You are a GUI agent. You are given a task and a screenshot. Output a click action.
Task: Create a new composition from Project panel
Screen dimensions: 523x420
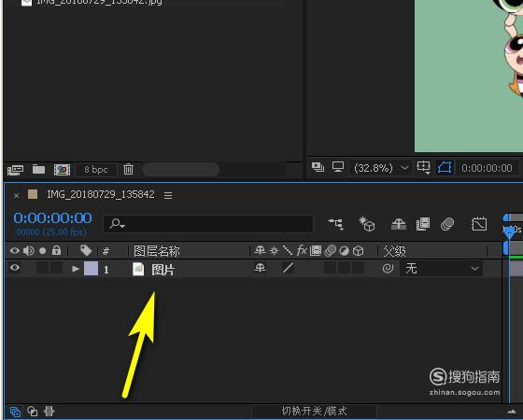tap(62, 170)
